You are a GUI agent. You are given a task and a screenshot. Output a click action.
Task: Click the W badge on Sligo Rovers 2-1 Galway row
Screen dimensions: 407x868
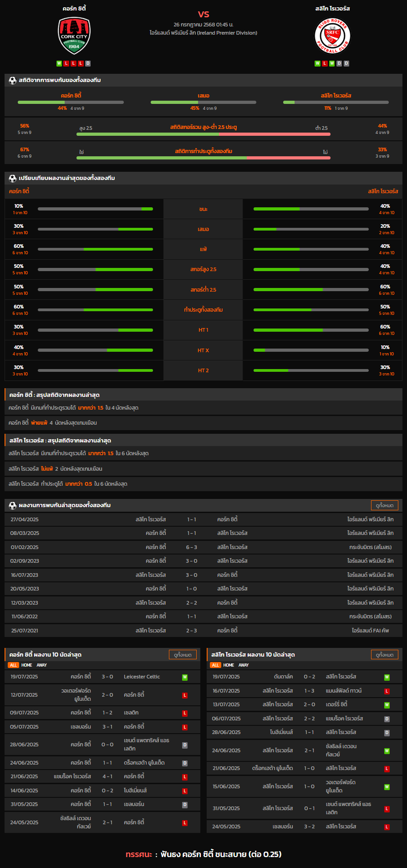387,751
